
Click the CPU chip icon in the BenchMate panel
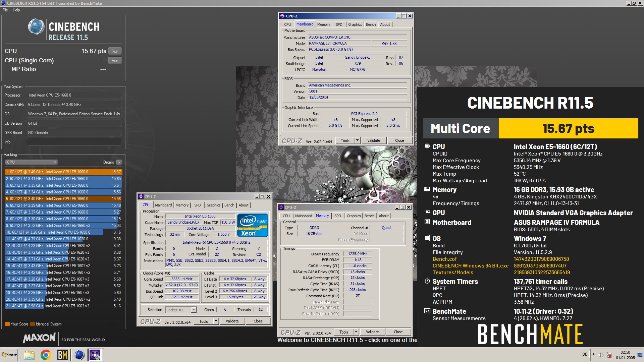pyautogui.click(x=427, y=146)
